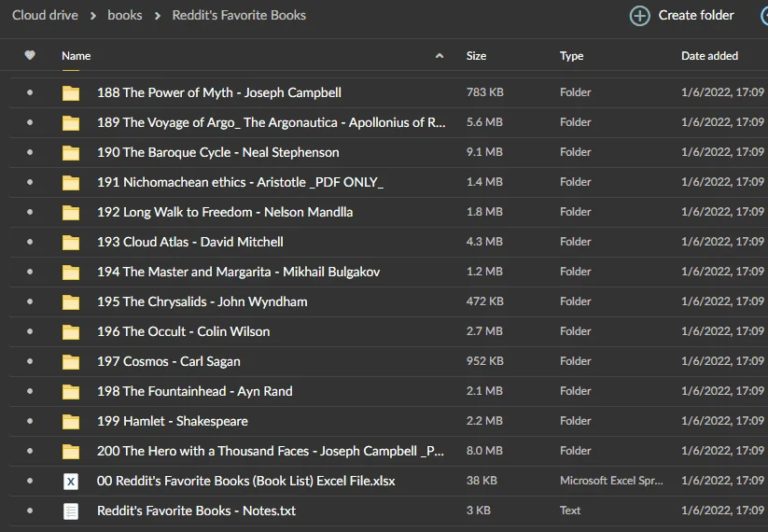The height and width of the screenshot is (532, 768).
Task: Go to Cloud drive in breadcrumb
Action: click(x=45, y=15)
